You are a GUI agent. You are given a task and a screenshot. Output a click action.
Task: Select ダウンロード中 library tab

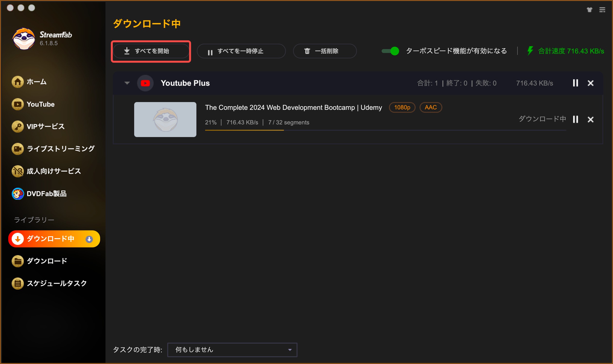[54, 239]
